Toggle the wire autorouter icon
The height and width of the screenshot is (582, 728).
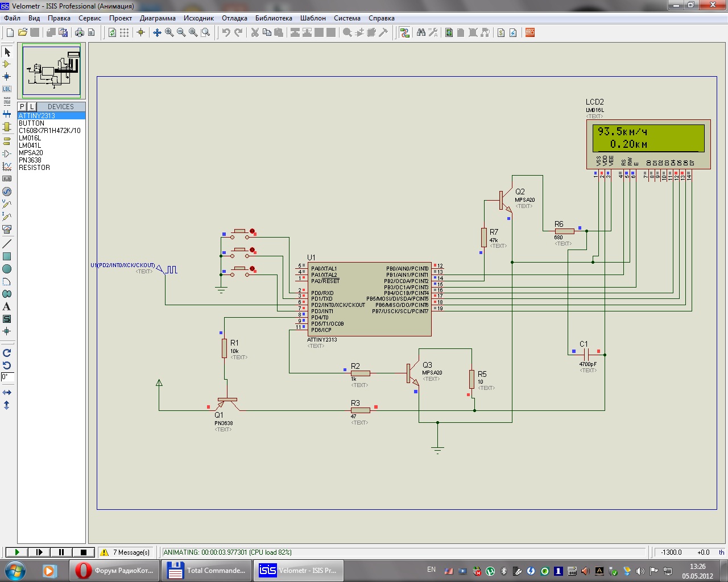click(x=404, y=33)
